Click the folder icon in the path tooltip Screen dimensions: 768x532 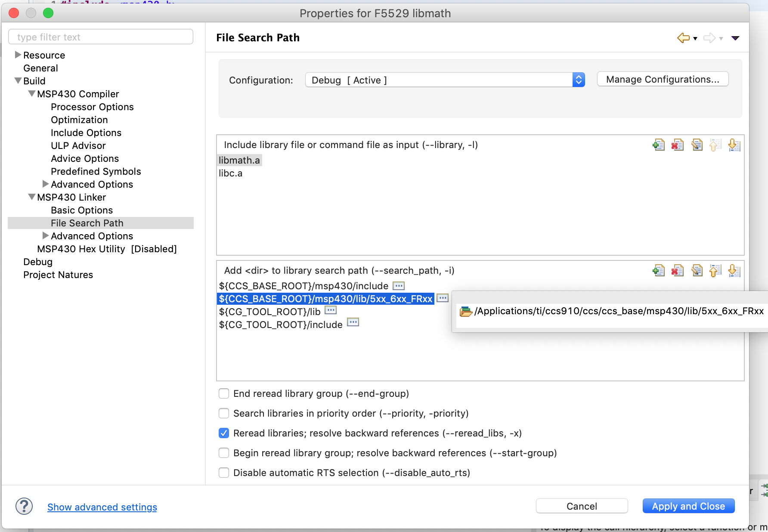[466, 311]
